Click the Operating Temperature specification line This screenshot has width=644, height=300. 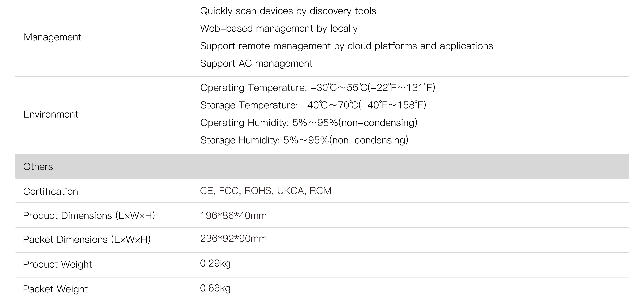(x=318, y=88)
